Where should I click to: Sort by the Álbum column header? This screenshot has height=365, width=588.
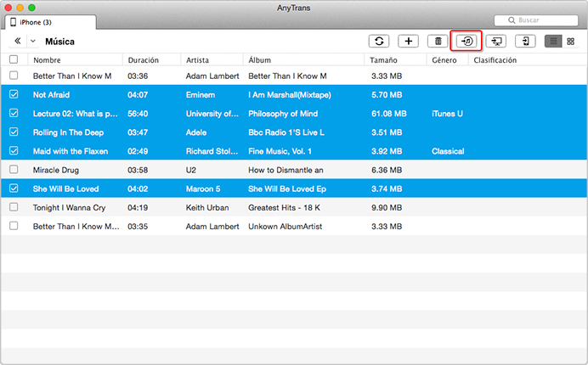(259, 60)
